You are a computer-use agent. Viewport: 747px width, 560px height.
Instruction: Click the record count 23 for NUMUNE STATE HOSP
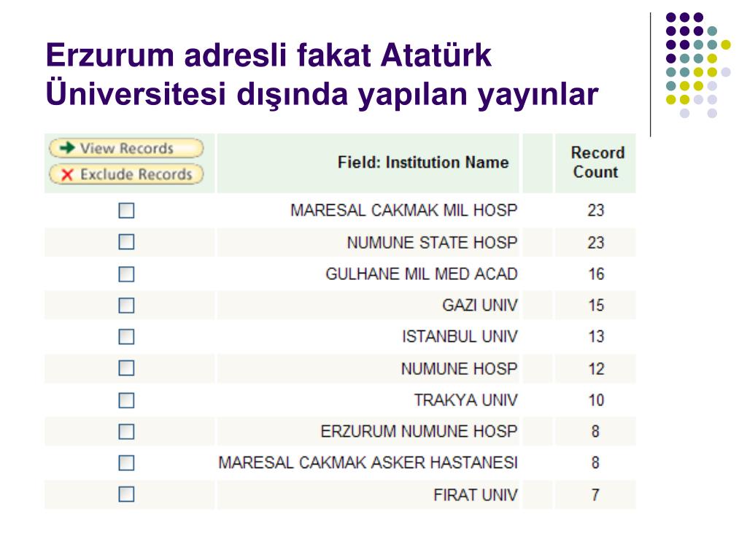tap(595, 242)
